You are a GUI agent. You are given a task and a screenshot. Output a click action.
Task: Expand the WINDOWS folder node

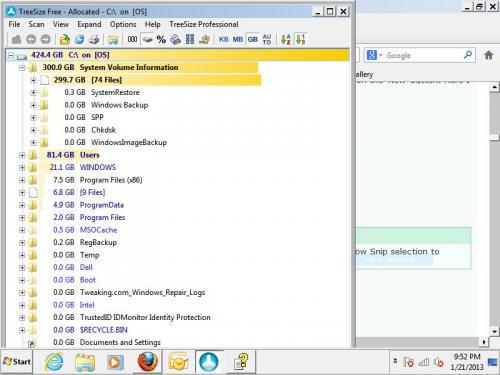22,167
